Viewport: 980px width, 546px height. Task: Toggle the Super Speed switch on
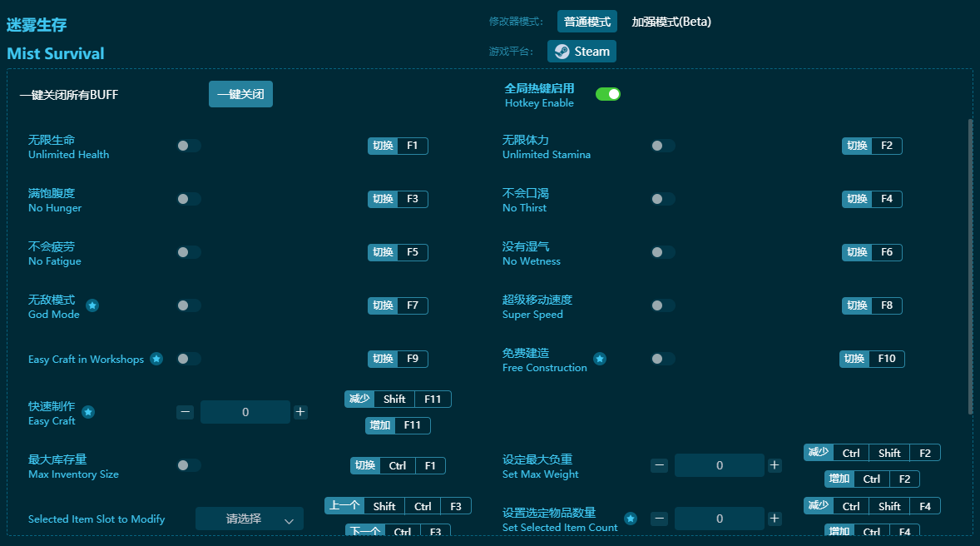pos(663,305)
